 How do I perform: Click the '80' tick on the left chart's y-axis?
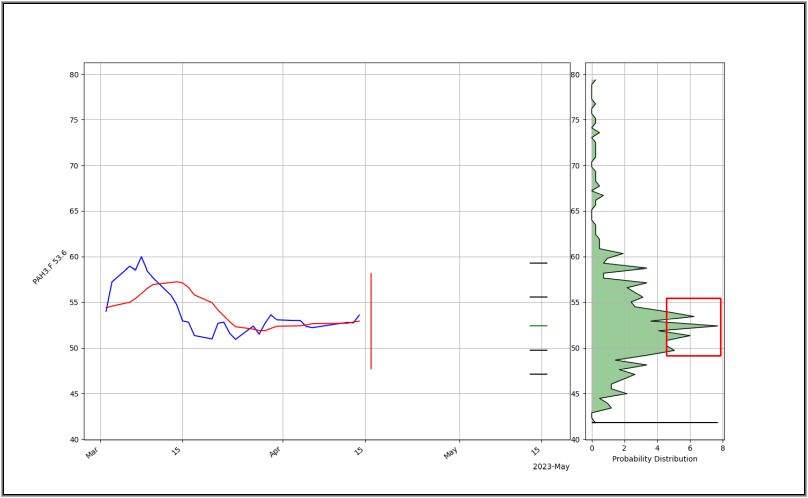74,74
